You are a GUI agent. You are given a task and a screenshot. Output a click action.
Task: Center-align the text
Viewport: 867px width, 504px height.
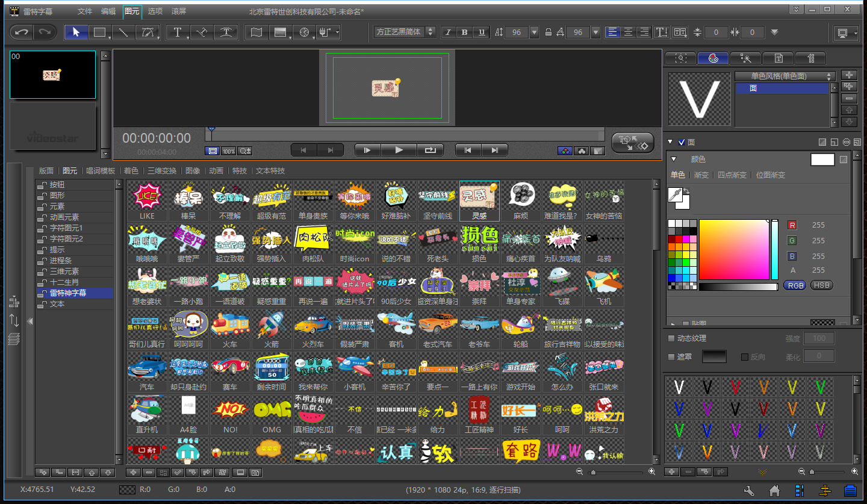click(629, 33)
